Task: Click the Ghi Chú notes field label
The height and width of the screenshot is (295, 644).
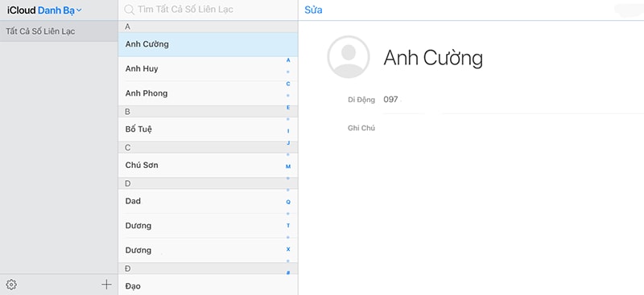Action: coord(361,128)
